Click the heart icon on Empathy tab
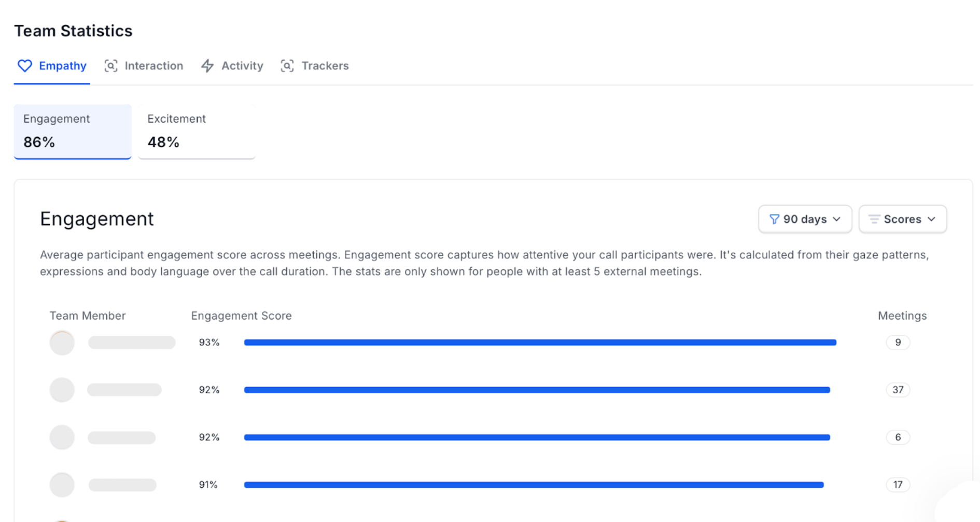 coord(25,66)
